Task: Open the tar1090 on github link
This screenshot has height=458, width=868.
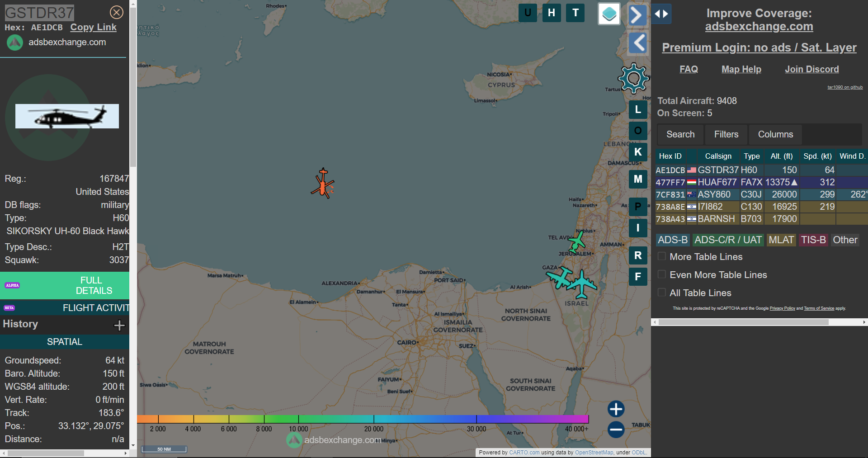Action: click(x=845, y=87)
